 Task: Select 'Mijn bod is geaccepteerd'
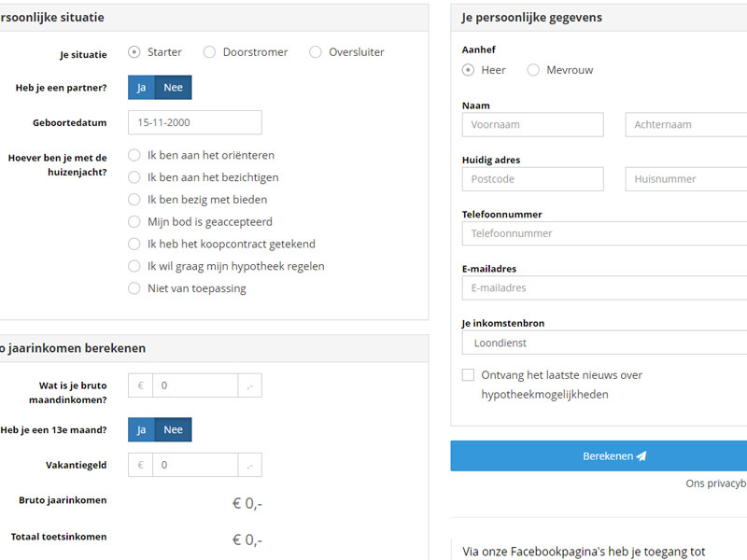(134, 221)
